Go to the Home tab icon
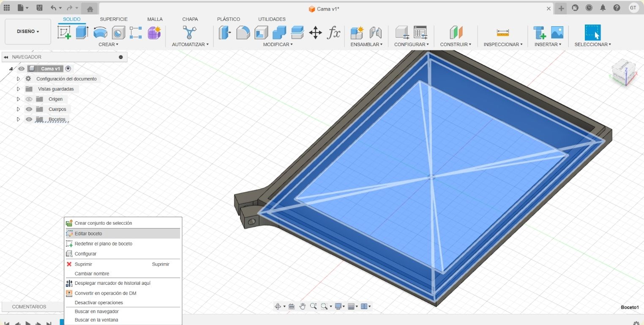Viewport: 644px width, 325px height. click(x=90, y=8)
